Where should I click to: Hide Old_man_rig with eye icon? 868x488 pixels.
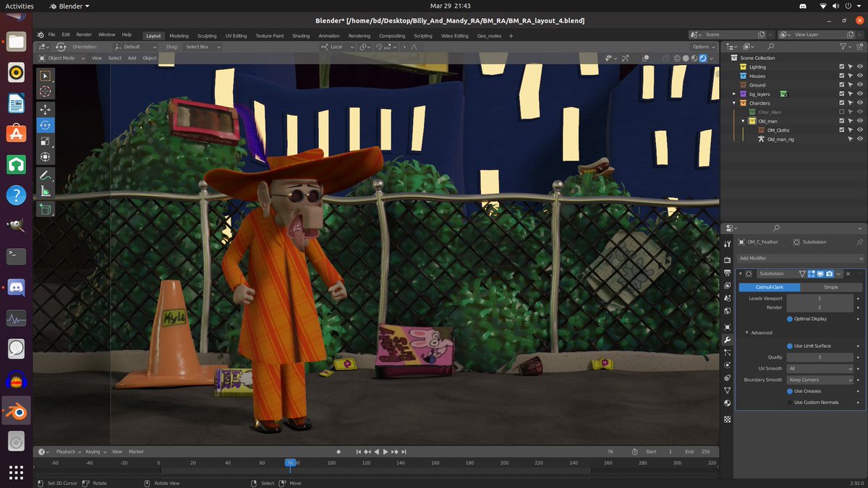[x=860, y=139]
